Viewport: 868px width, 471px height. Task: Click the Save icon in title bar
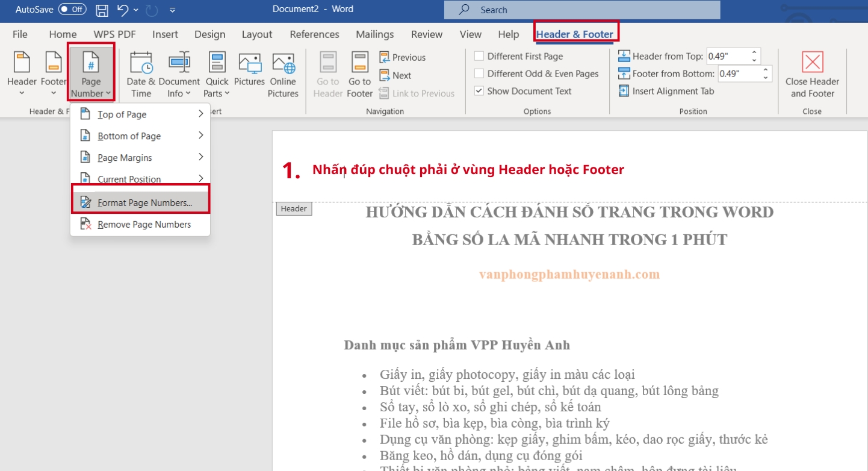(102, 10)
